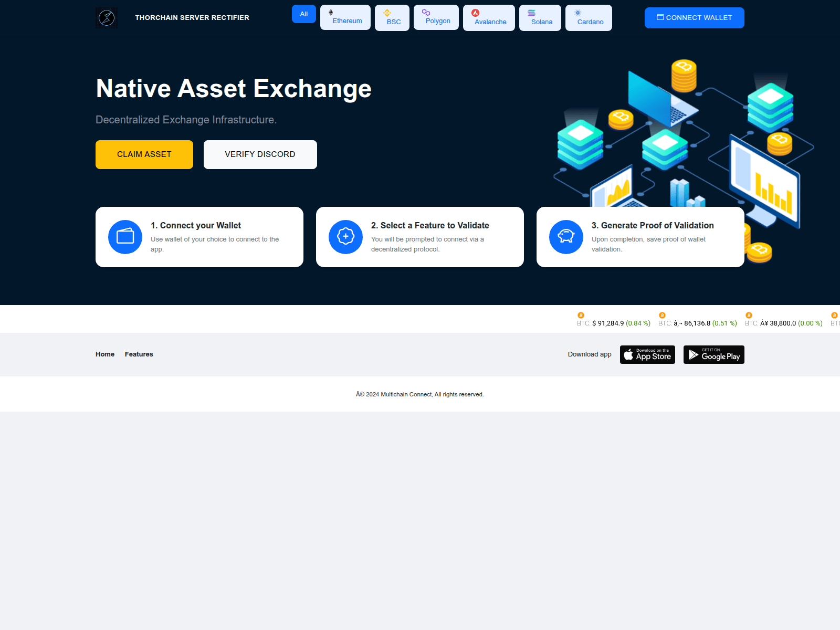Select Home in the footer navigation
Viewport: 840px width, 630px height.
[104, 354]
